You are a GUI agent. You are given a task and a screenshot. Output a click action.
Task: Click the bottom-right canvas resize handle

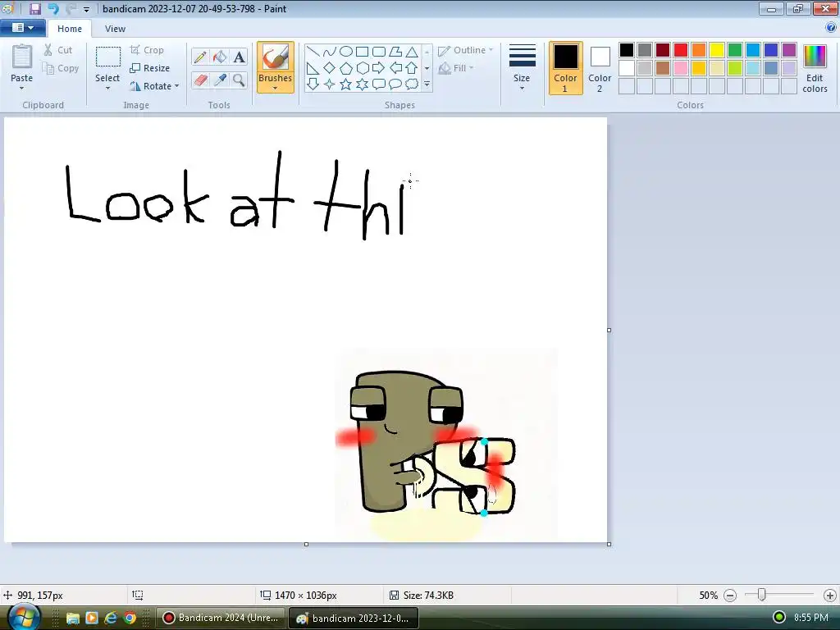tap(609, 545)
